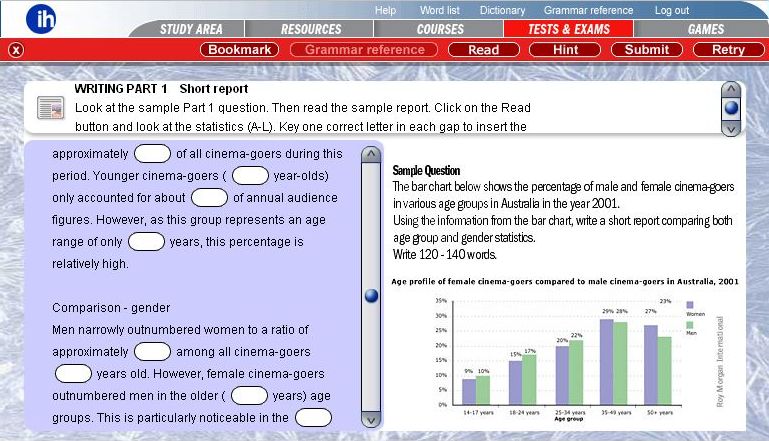Open the Help link
Screen dimensions: 769x441
385,10
